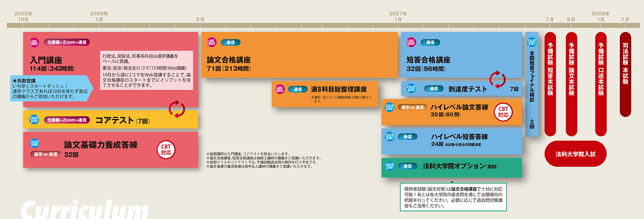This screenshot has width=644, height=219.
Task: Click the INput icon in 論文合格講座
Action: tap(212, 42)
